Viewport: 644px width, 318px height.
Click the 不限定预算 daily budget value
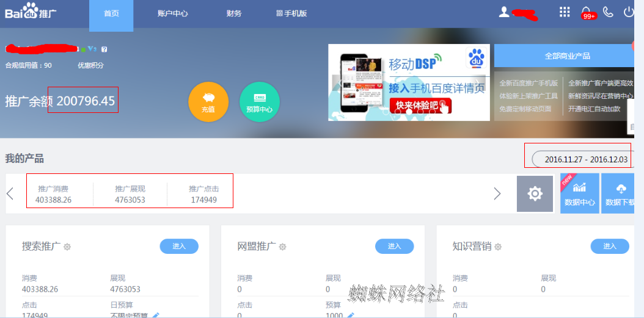130,315
